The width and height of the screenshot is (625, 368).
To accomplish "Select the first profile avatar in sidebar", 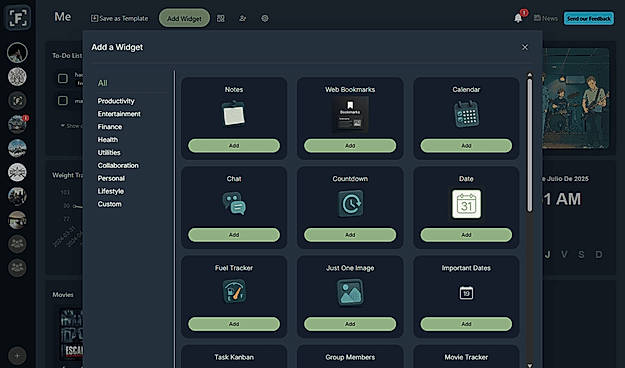I will 17,53.
